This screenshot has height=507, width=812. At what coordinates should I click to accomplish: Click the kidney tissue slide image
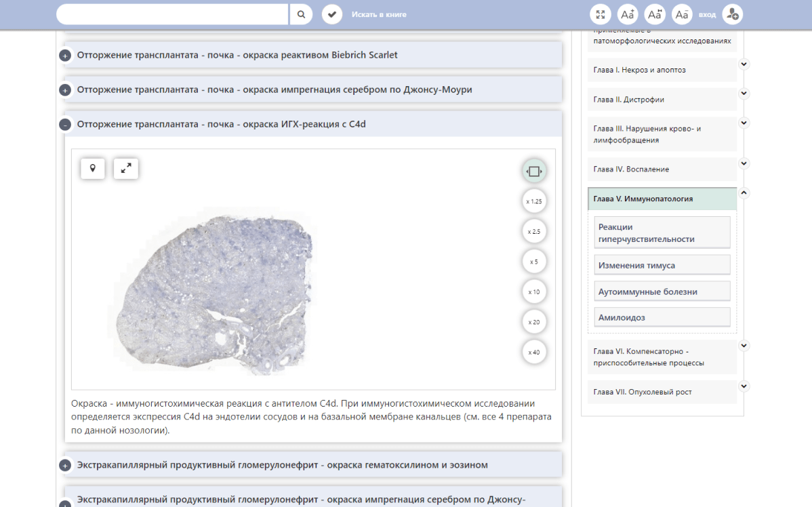click(215, 293)
